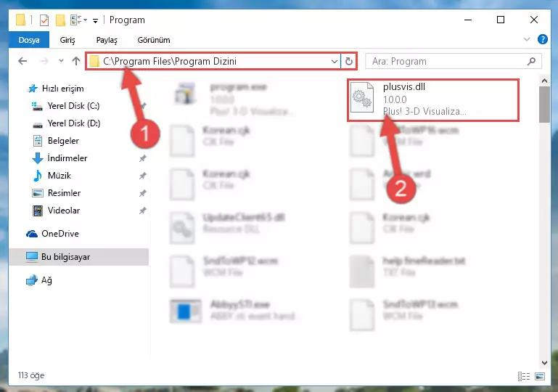The height and width of the screenshot is (392, 558).
Task: Click the vertical scrollbar thumb
Action: [x=544, y=105]
